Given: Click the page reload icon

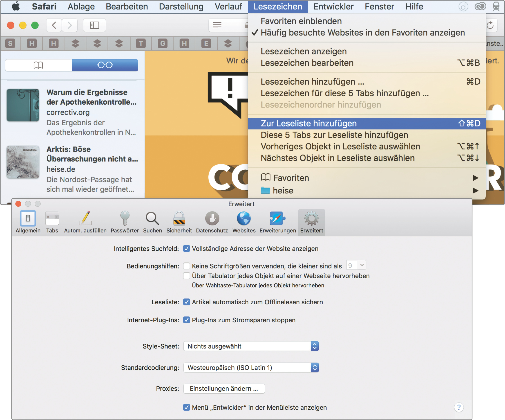Looking at the screenshot, I should [490, 25].
